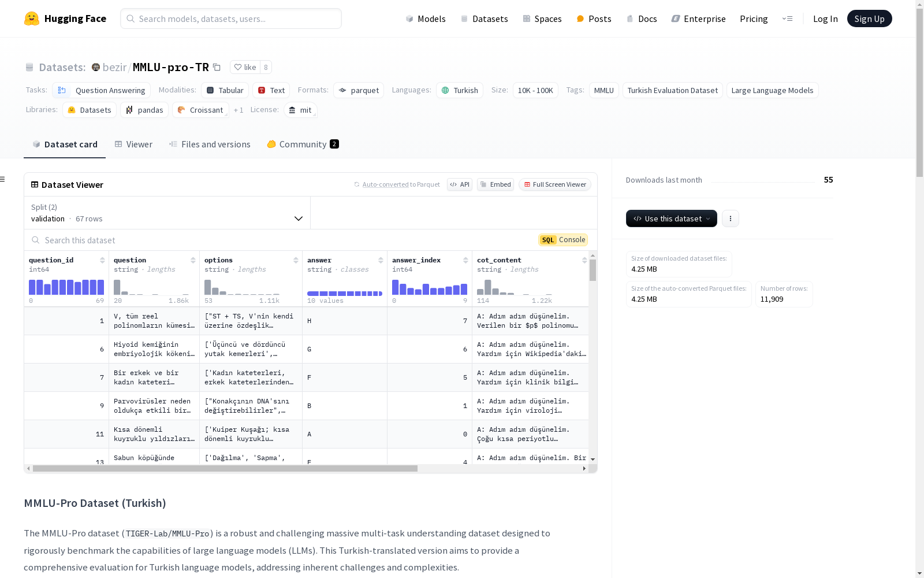The width and height of the screenshot is (924, 578).
Task: Select the mit license tag
Action: [301, 110]
